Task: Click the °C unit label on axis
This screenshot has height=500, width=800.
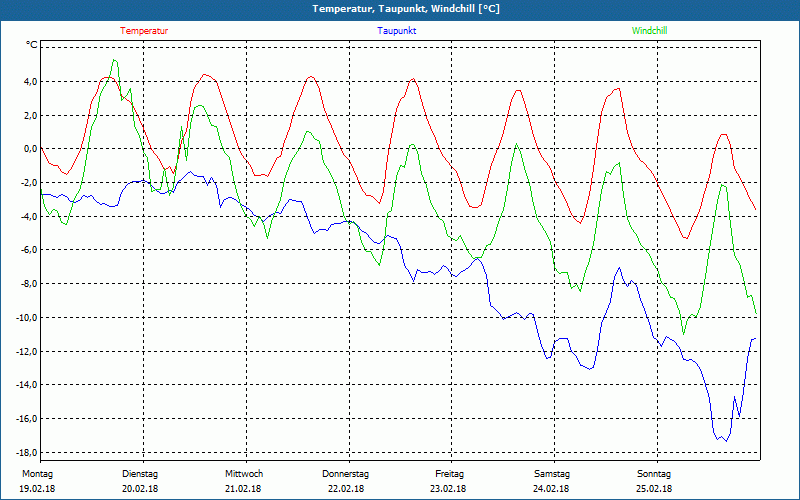Action: (32, 45)
